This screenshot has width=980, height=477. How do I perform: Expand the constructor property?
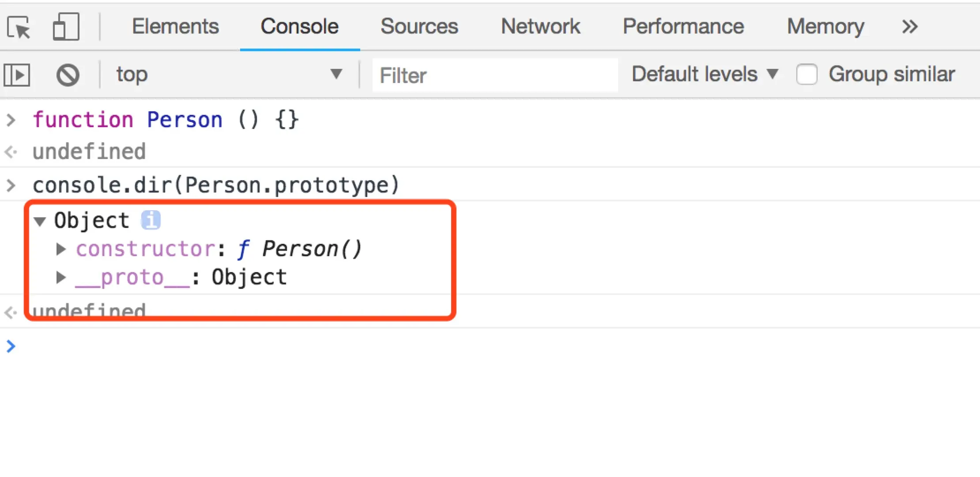pyautogui.click(x=61, y=250)
